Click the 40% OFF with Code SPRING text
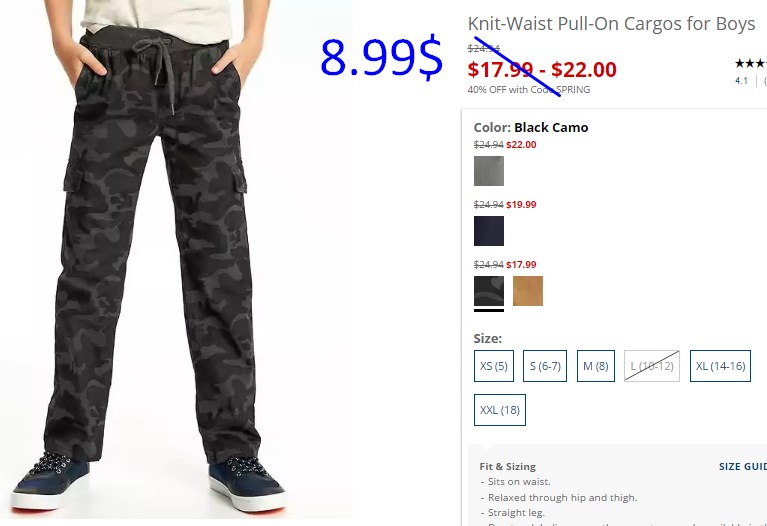The height and width of the screenshot is (526, 767). (x=529, y=90)
